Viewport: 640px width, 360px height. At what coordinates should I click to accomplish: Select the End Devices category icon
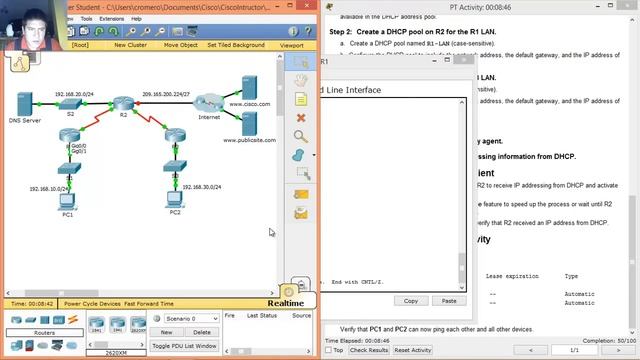[x=16, y=345]
